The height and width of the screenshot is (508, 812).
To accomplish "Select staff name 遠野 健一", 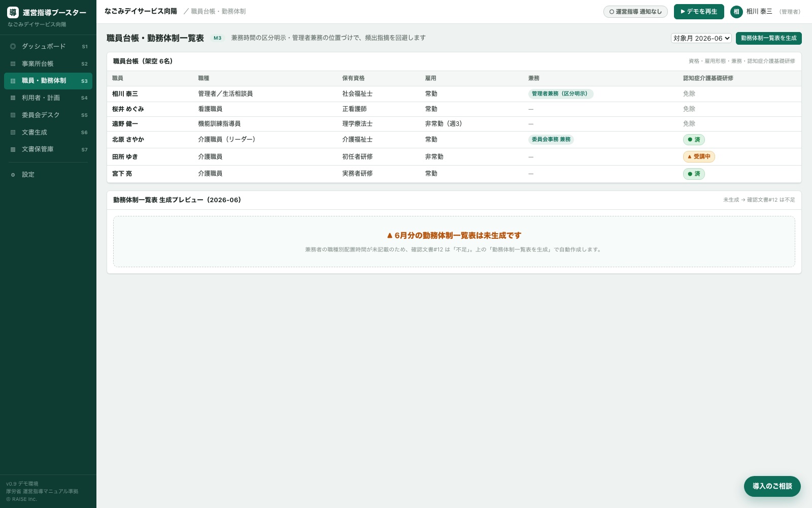I will point(125,124).
